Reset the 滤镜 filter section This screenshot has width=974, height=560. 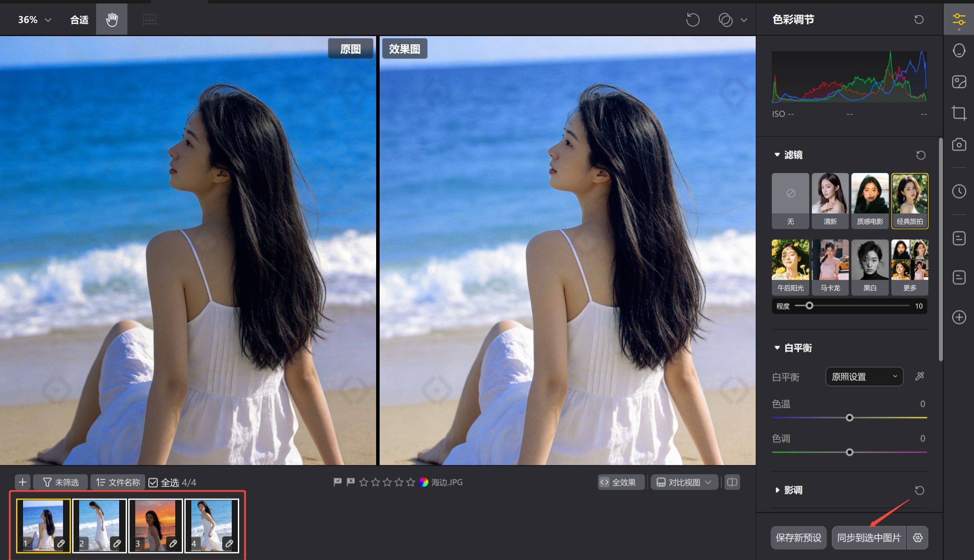921,155
